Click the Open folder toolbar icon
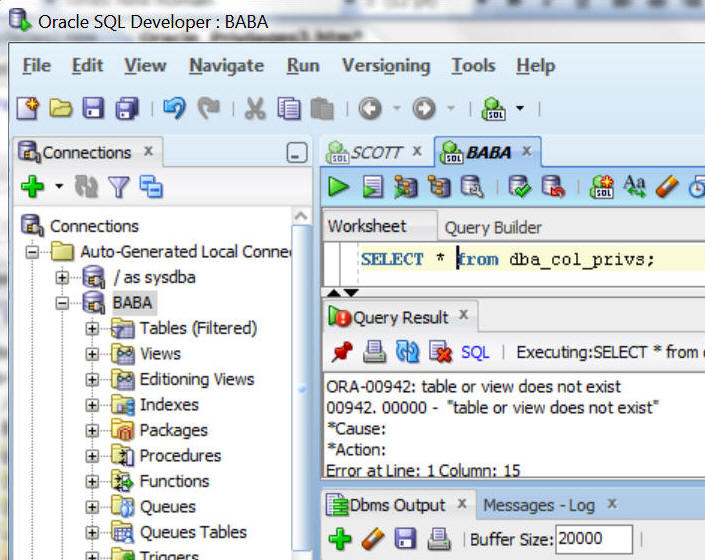This screenshot has height=560, width=705. point(61,108)
